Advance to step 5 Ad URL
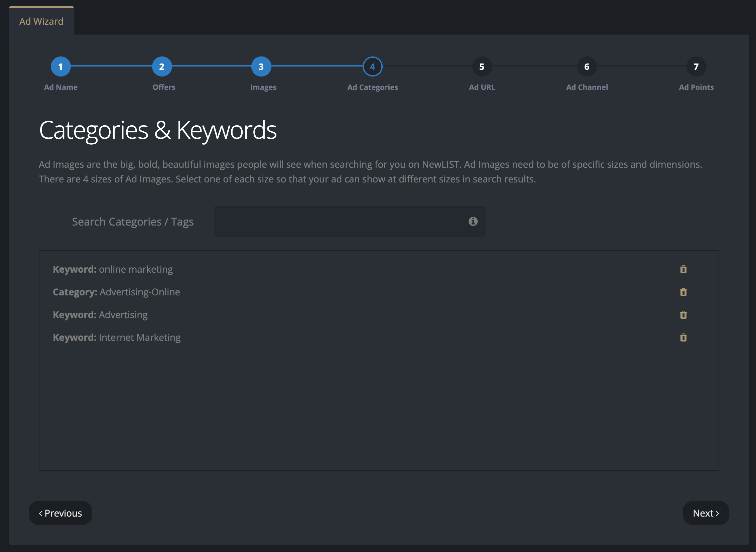This screenshot has height=552, width=756. pos(482,66)
